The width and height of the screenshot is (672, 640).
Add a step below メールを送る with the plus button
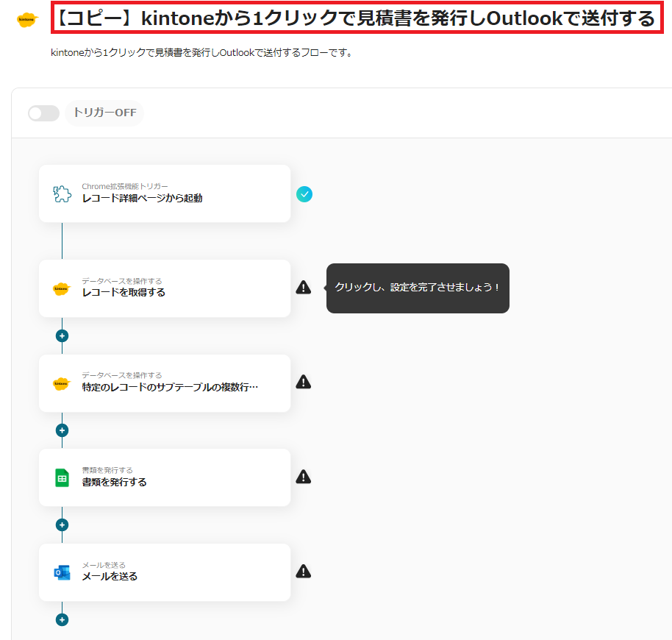click(62, 619)
